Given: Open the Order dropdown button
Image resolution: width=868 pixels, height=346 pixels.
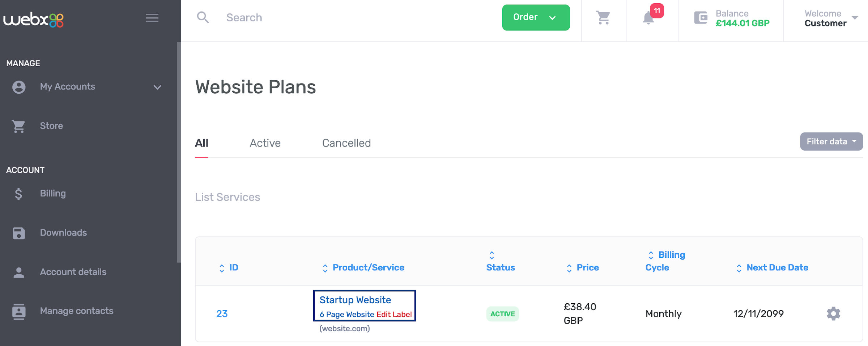Looking at the screenshot, I should [x=536, y=17].
